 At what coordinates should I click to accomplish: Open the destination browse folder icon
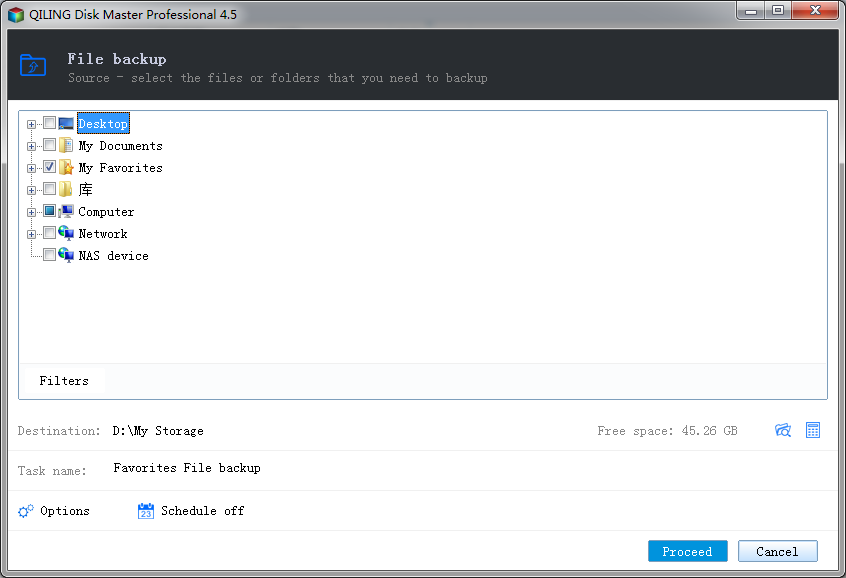click(783, 430)
